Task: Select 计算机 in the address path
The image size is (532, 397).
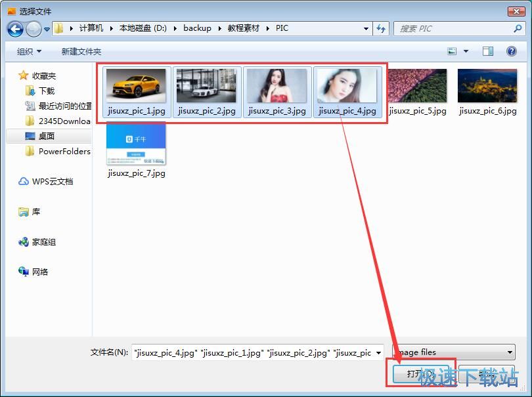Action: click(91, 28)
